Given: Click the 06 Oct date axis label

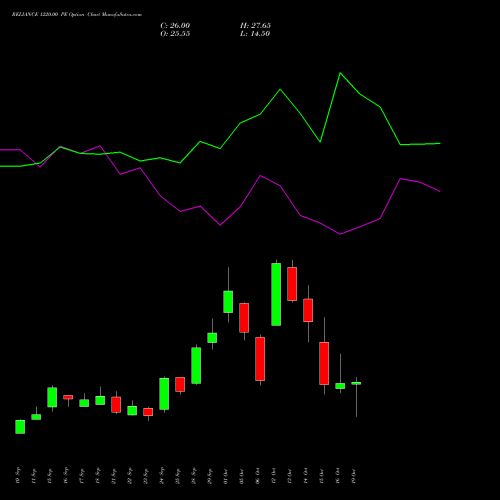Looking at the screenshot, I should coord(258,476).
